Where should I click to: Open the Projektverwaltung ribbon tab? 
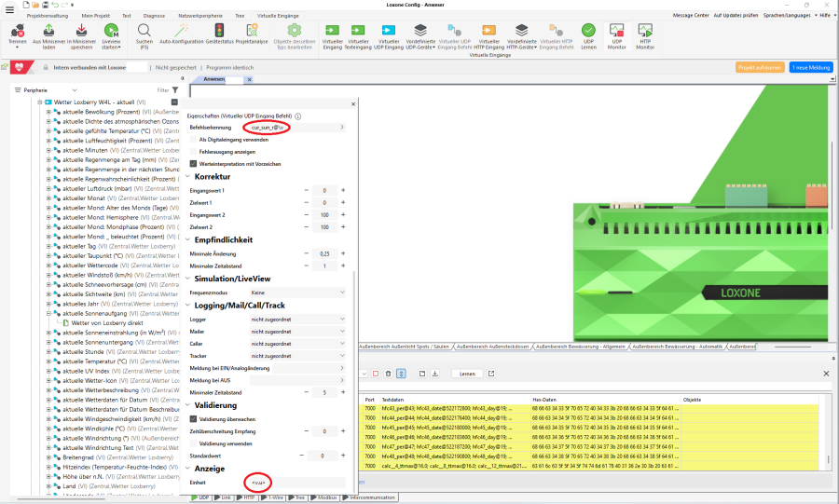coord(48,16)
